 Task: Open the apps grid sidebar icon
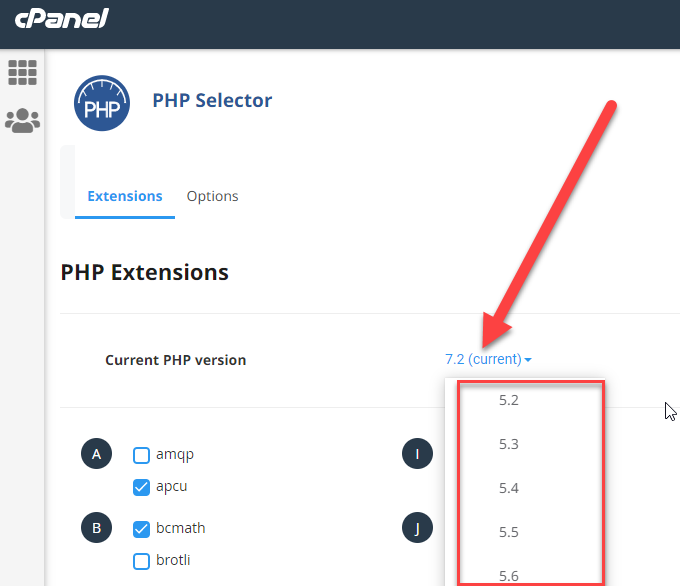pyautogui.click(x=22, y=72)
